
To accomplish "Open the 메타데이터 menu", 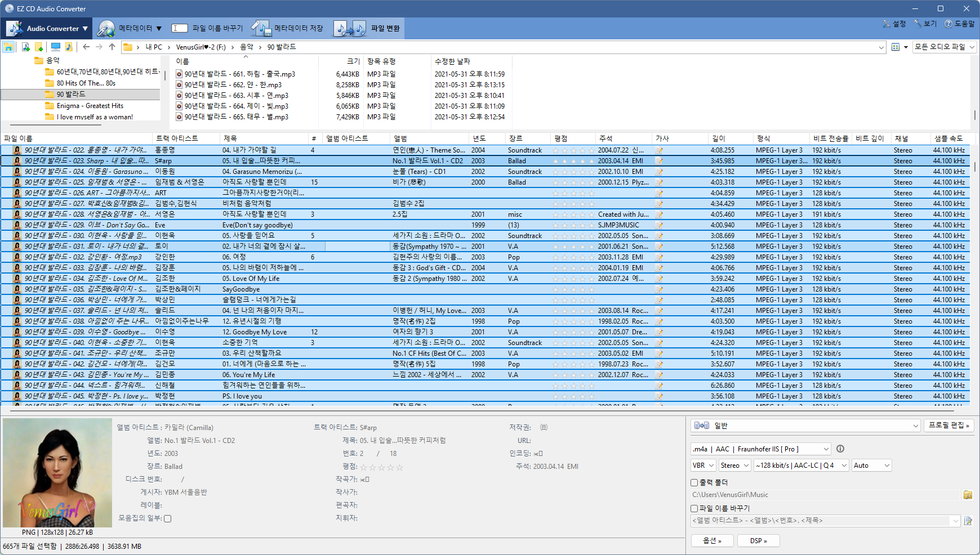I will pos(130,28).
